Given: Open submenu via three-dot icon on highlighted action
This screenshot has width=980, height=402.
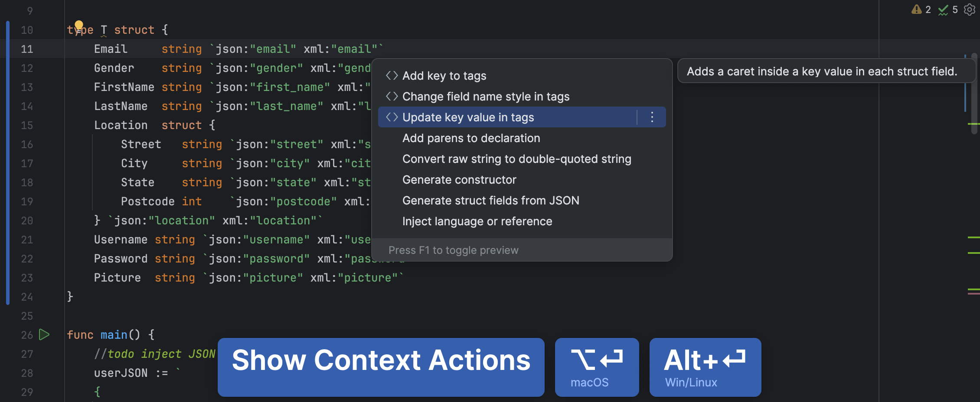Looking at the screenshot, I should click(652, 117).
